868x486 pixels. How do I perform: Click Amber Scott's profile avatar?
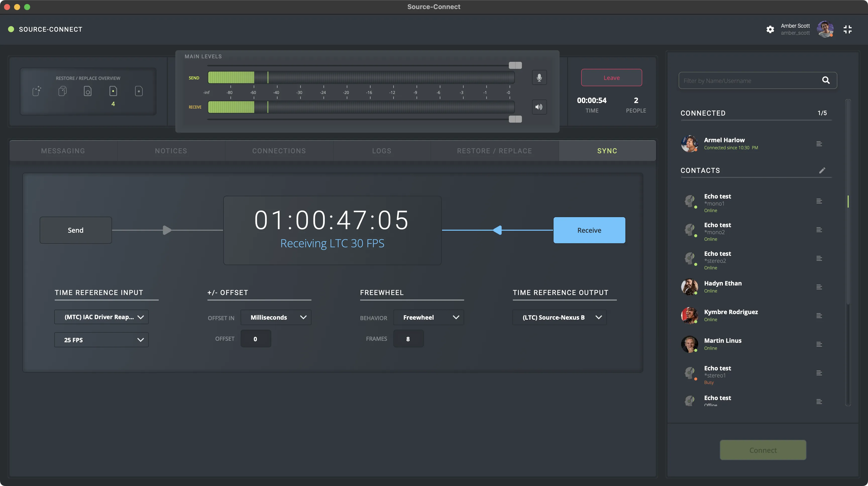[x=825, y=29]
